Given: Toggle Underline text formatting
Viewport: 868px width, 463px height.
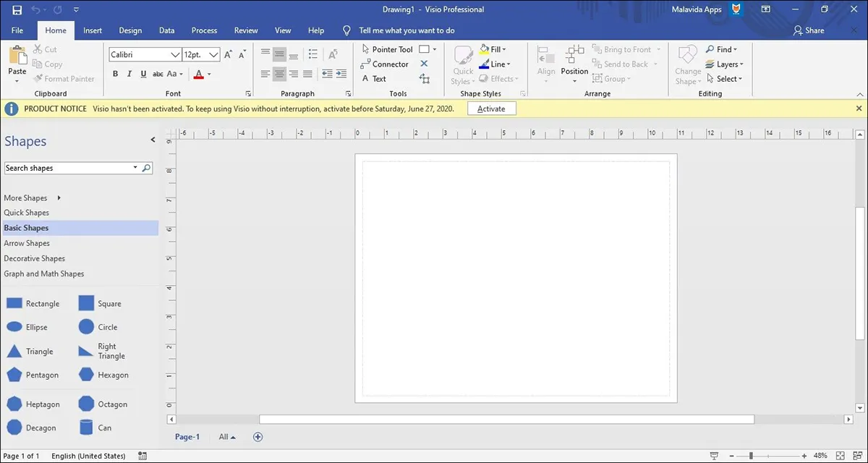Looking at the screenshot, I should point(143,74).
